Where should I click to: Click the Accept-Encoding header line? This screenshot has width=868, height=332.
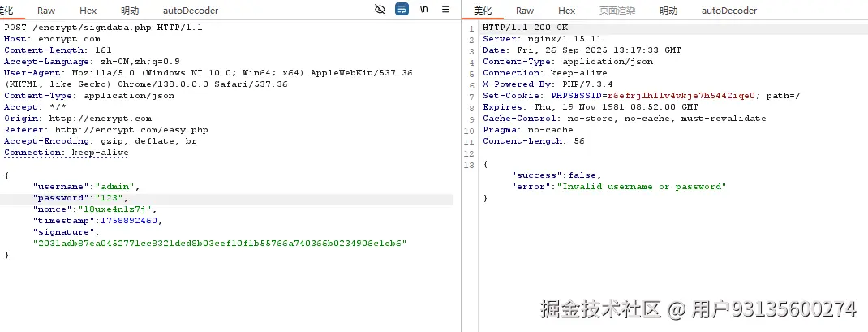point(101,140)
